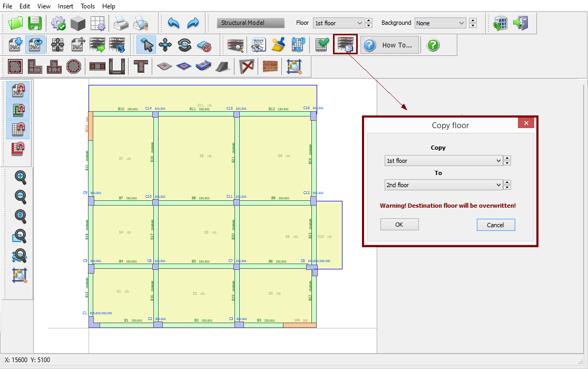The image size is (588, 369).
Task: Close the Copy floor dialog
Action: click(x=526, y=123)
